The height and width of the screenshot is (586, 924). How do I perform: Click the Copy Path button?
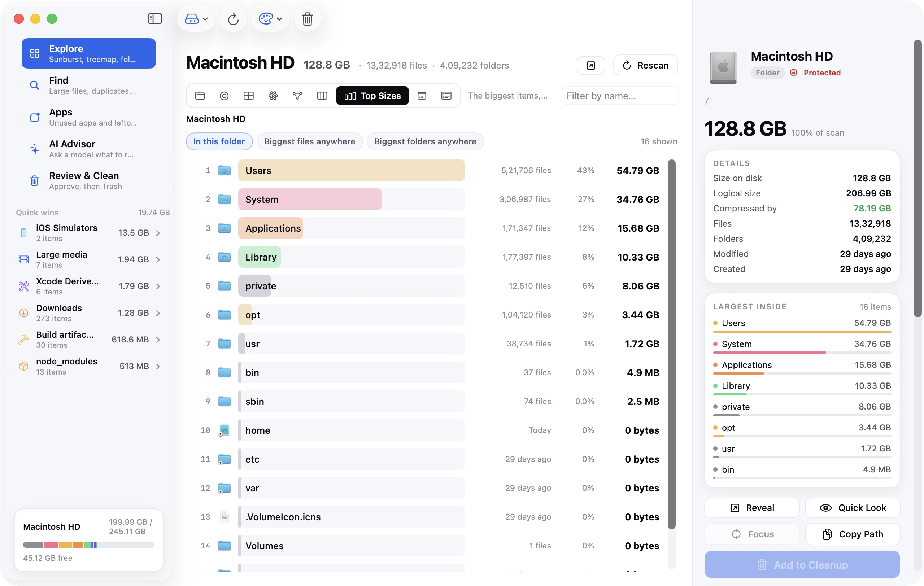tap(853, 534)
